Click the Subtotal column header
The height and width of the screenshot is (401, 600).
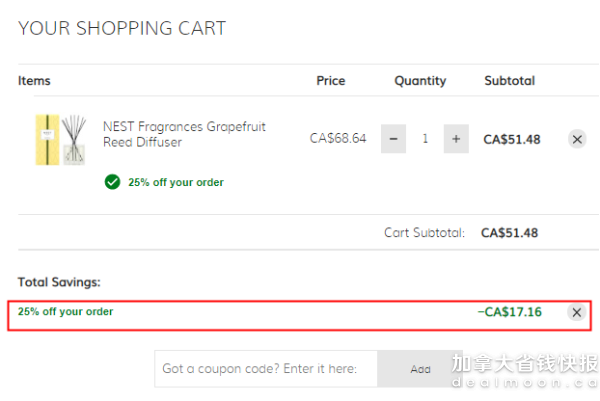[x=510, y=81]
